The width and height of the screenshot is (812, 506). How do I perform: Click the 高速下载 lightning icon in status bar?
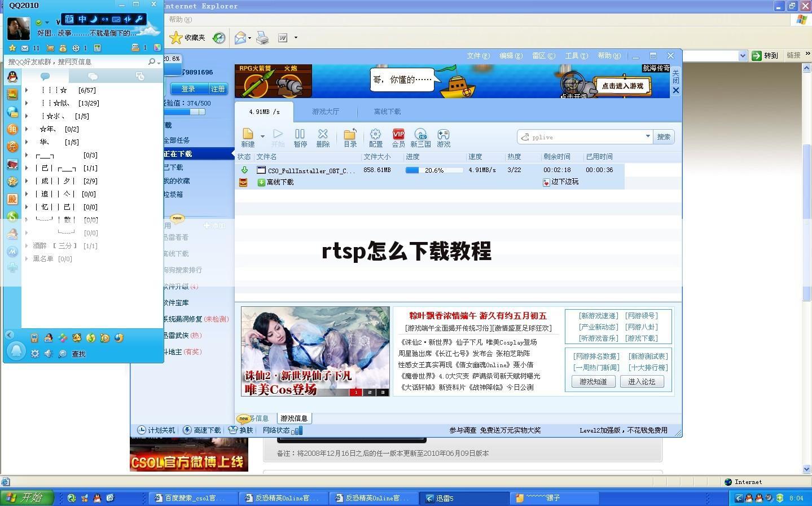[x=187, y=430]
